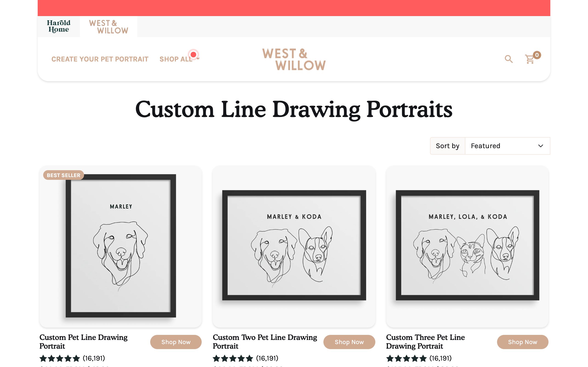Switch to the West & Willow store tab

(108, 27)
